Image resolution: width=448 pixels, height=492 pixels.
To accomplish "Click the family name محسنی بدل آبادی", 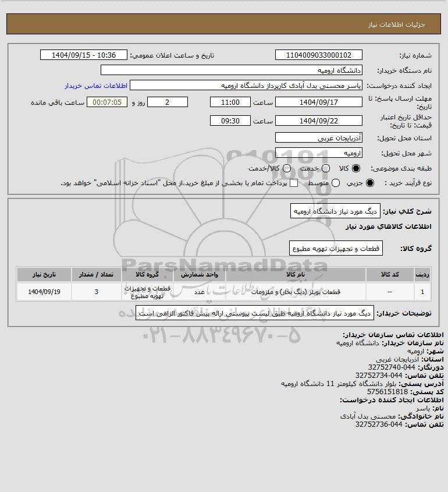I will pos(368,416).
